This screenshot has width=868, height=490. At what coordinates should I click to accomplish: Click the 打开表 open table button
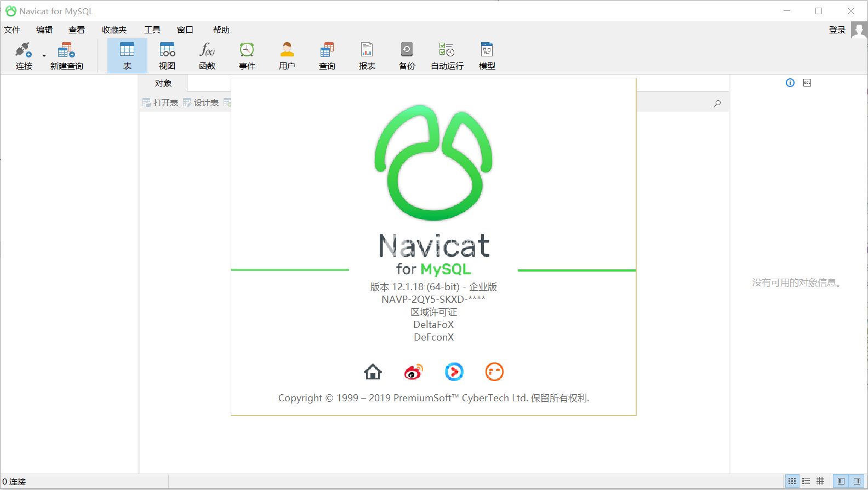[160, 102]
